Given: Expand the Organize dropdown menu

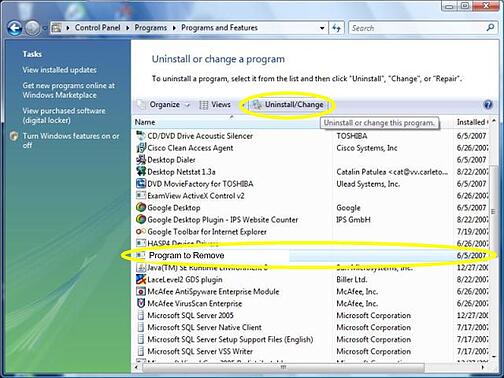Looking at the screenshot, I should 188,105.
